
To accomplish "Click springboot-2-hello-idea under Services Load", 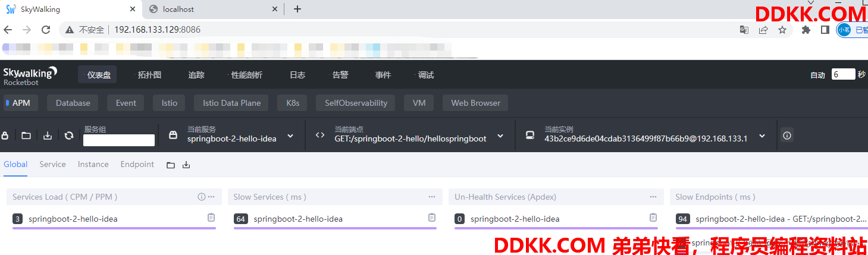I will pyautogui.click(x=73, y=219).
